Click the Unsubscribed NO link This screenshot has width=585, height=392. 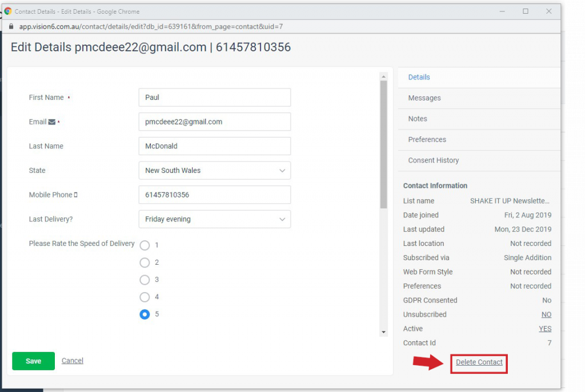pos(546,314)
